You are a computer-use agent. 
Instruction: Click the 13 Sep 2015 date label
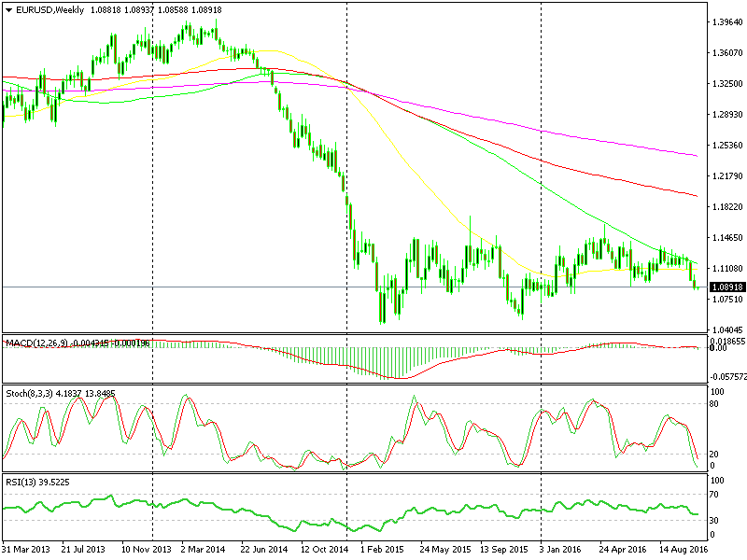coord(504,549)
